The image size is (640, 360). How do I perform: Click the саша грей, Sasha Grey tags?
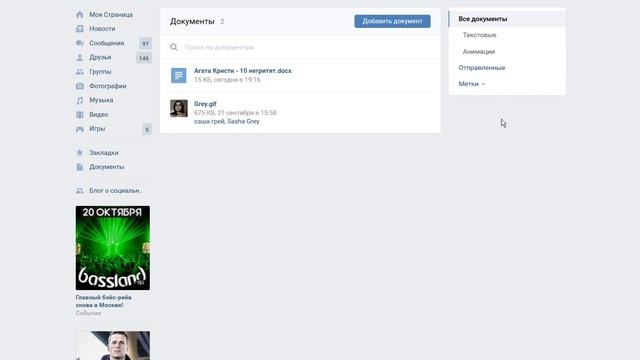[x=227, y=122]
